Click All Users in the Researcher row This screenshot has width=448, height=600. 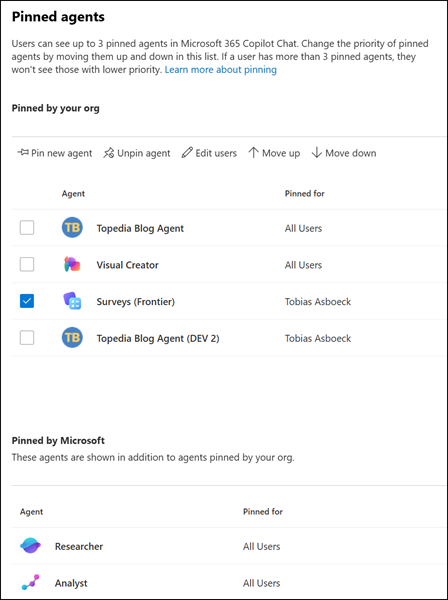point(262,546)
